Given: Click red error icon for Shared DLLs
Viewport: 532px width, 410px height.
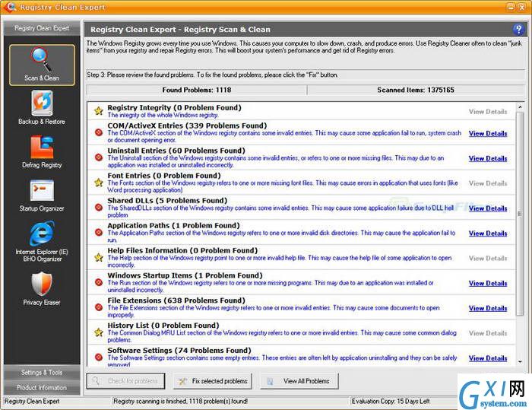Looking at the screenshot, I should point(99,207).
